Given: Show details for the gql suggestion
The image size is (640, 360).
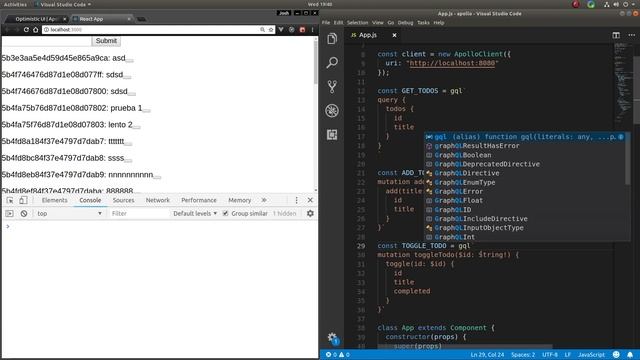Looking at the screenshot, I should click(x=621, y=137).
